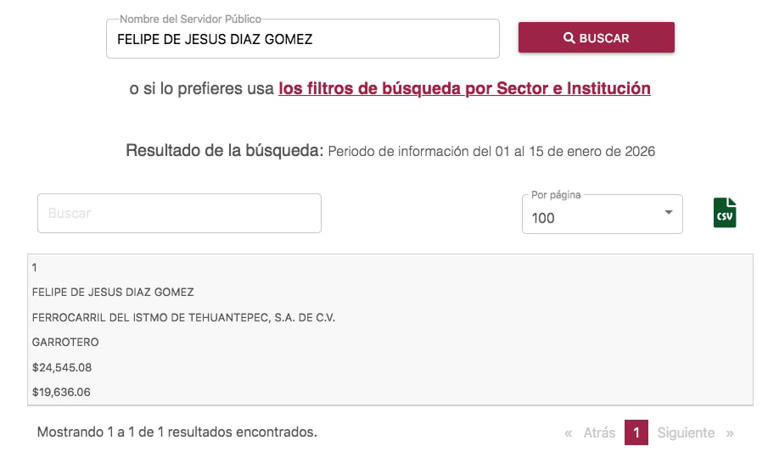Click the Mostrando 1 a 1 results summary
The image size is (768, 463).
click(177, 432)
